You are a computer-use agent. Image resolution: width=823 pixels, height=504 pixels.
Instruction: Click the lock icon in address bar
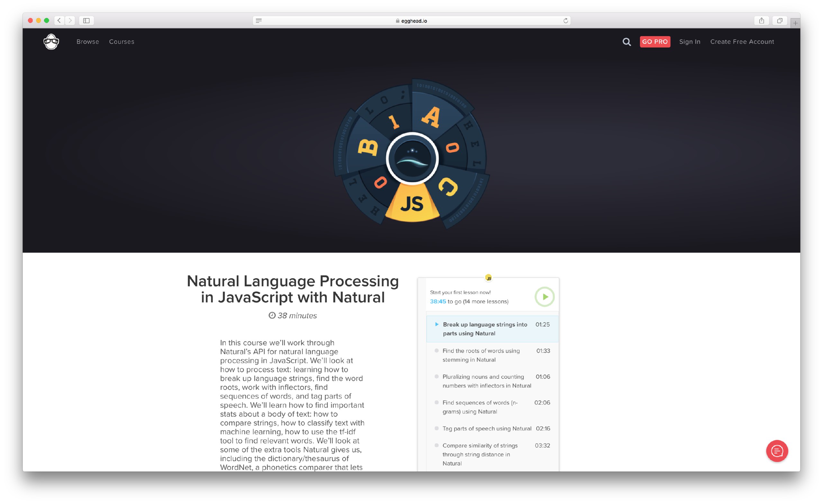tap(397, 21)
